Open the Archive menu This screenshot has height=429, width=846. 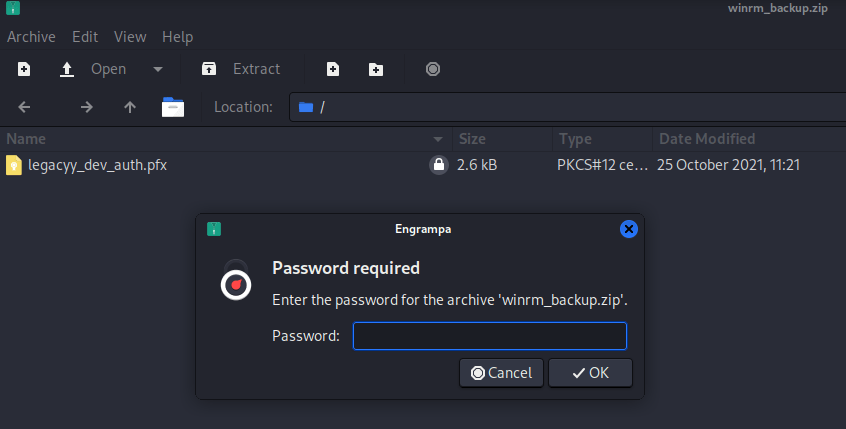click(x=31, y=37)
